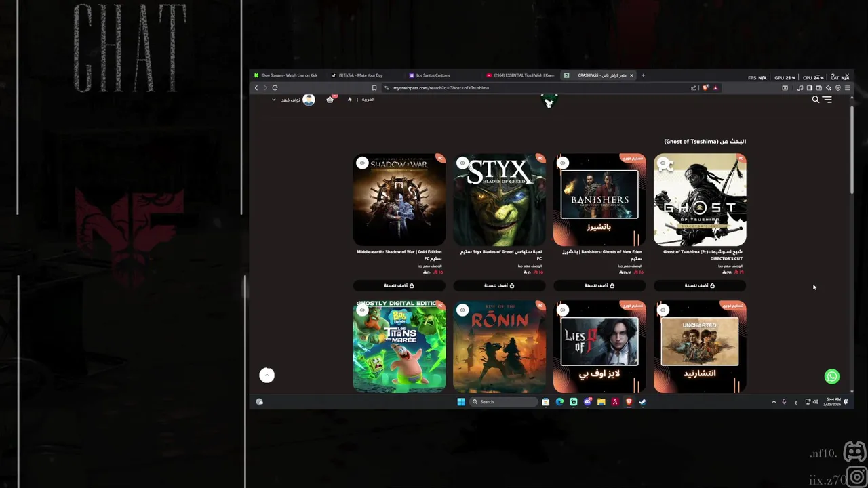Add Styx Blades of Greed to cart
This screenshot has height=488, width=868.
tap(499, 285)
